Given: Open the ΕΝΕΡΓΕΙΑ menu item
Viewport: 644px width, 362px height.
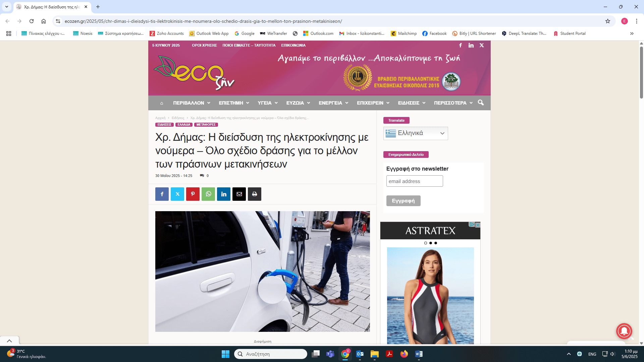Looking at the screenshot, I should pos(333,103).
